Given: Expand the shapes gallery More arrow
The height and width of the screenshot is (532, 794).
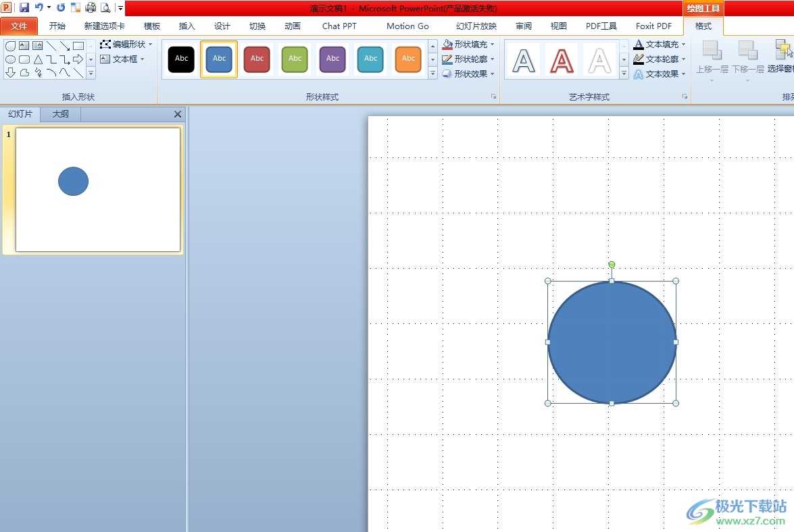Looking at the screenshot, I should click(91, 74).
